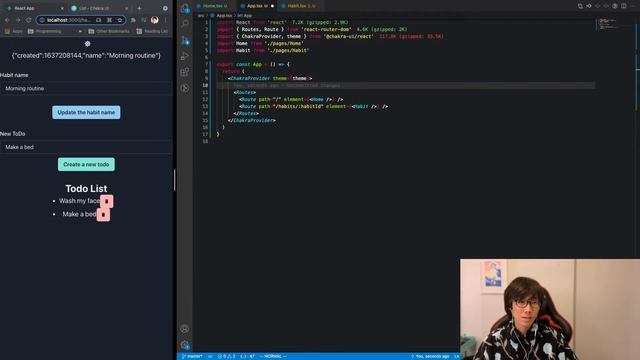
Task: Click the Todo List heading
Action: [86, 189]
